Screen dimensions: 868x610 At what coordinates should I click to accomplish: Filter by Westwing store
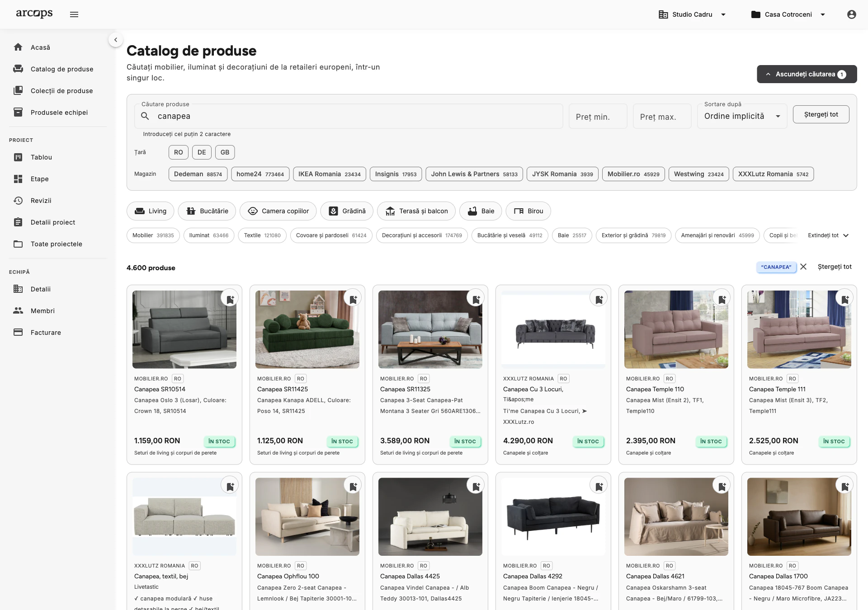[699, 174]
